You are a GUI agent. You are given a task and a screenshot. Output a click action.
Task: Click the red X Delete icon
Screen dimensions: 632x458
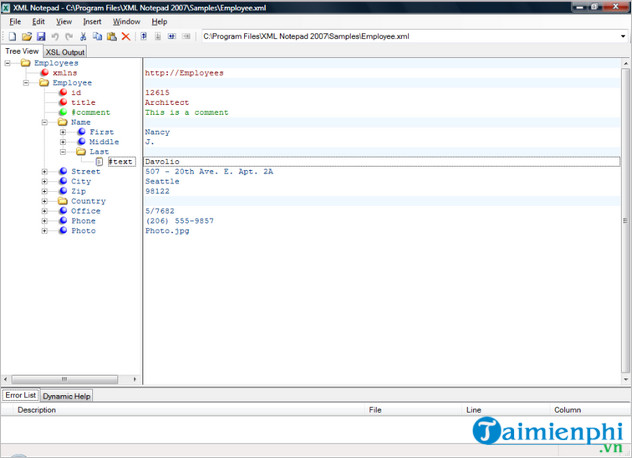tap(125, 37)
